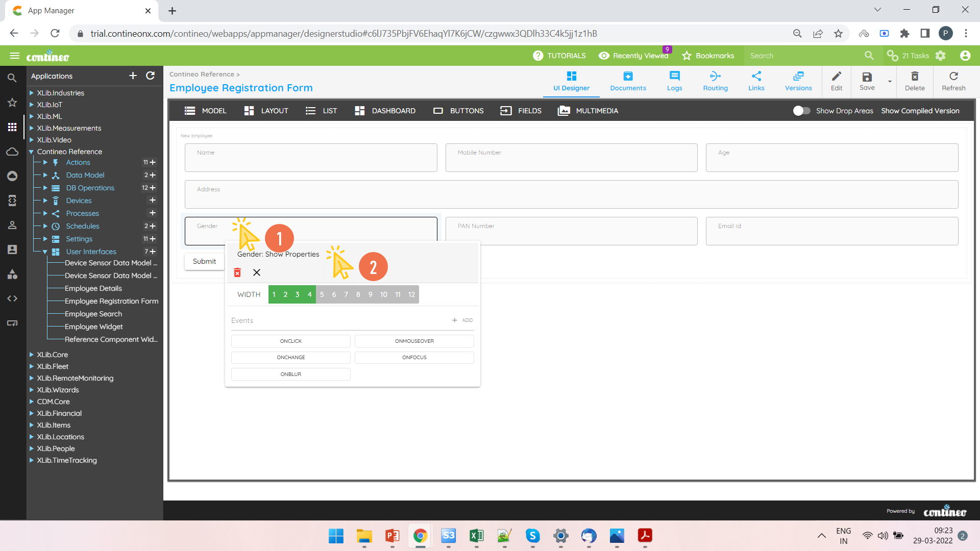Toggle Show Drop Areas switch
980x551 pixels.
click(801, 111)
